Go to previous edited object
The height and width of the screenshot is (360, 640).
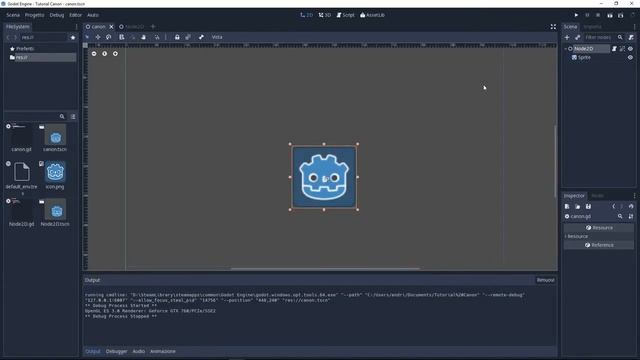(613, 207)
